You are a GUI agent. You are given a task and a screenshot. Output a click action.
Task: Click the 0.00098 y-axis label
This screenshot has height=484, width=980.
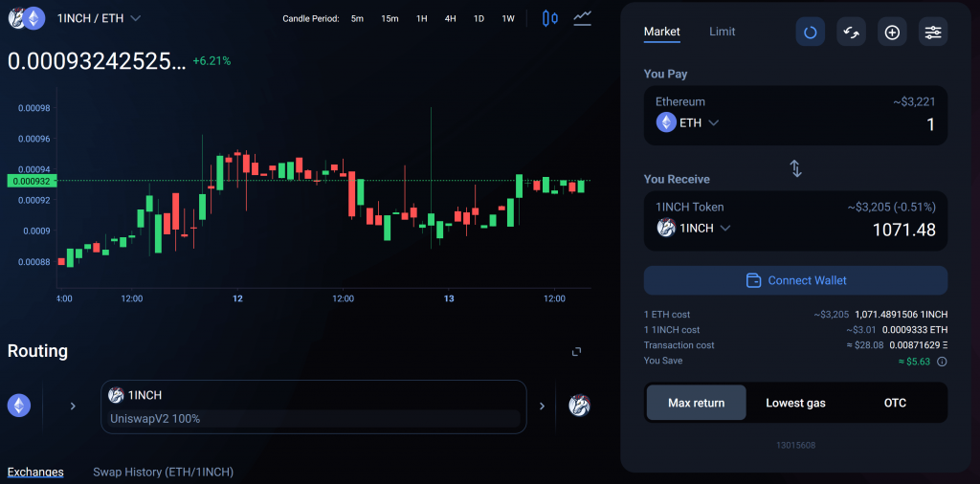pyautogui.click(x=33, y=108)
